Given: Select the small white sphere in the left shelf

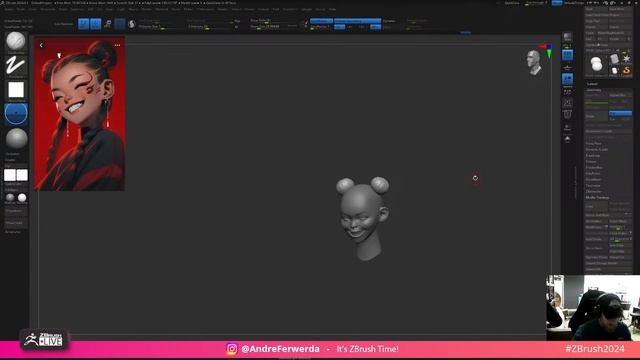Looking at the screenshot, I should (x=22, y=198).
